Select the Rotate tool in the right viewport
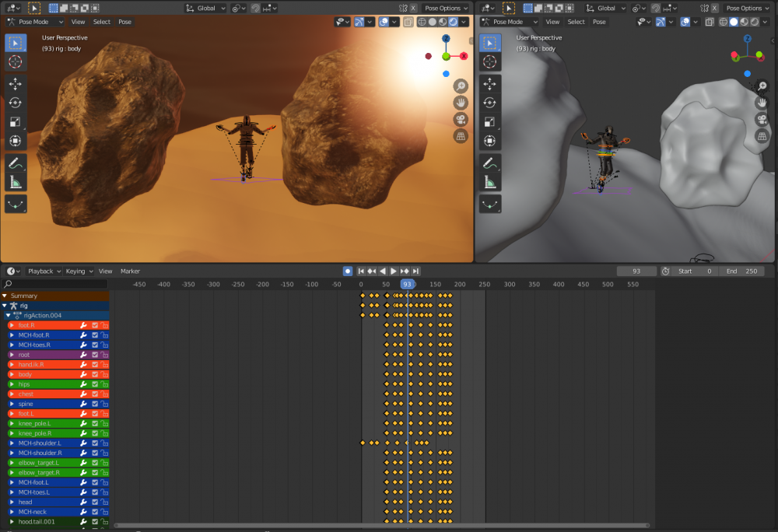The height and width of the screenshot is (532, 778). (490, 103)
